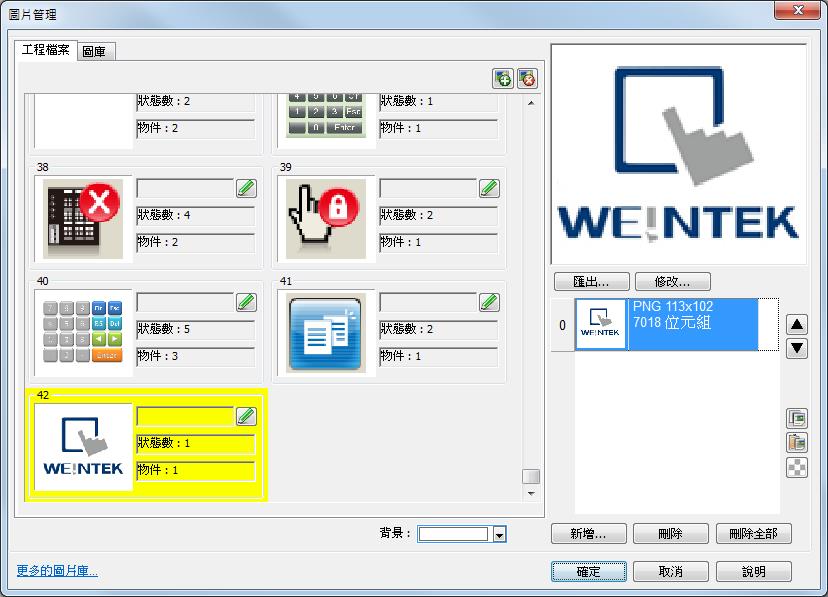This screenshot has width=828, height=597.
Task: Click the pencil edit icon for picture 38
Action: (x=245, y=188)
